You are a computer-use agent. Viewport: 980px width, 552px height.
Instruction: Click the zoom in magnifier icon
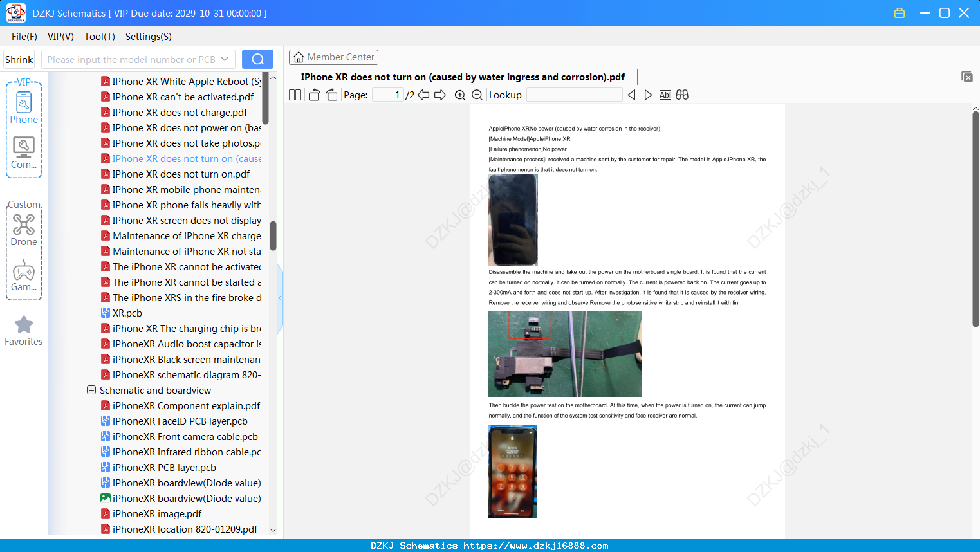tap(460, 95)
